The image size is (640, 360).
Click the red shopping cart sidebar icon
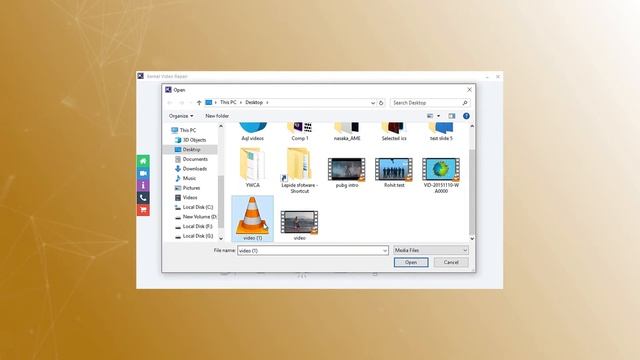click(x=143, y=210)
